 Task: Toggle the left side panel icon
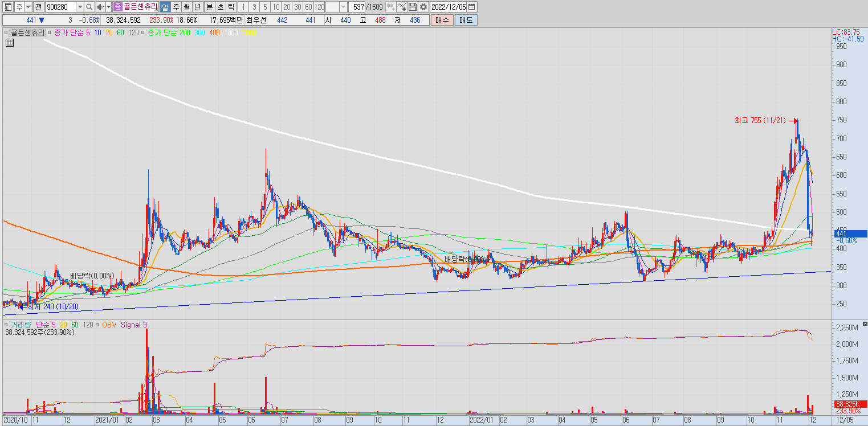(x=9, y=7)
